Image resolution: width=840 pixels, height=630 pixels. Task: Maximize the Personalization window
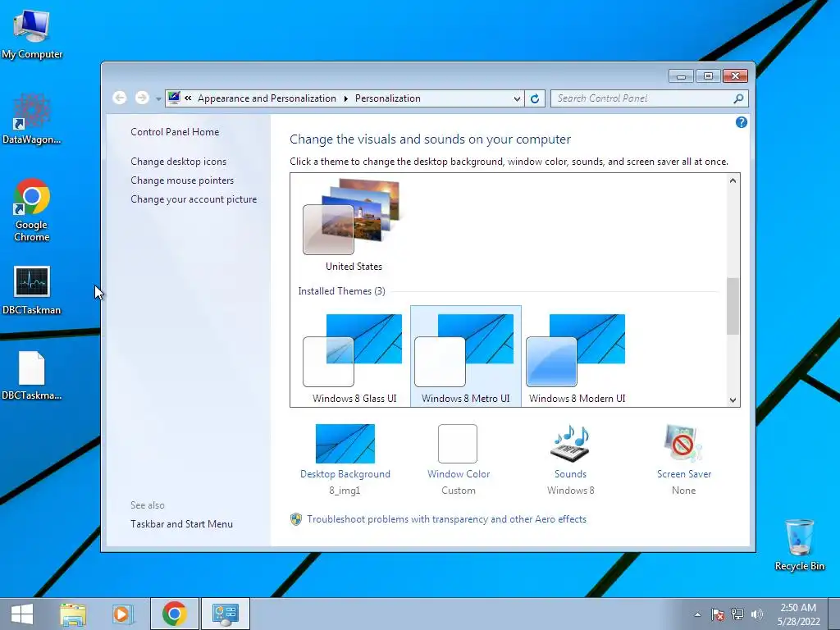[x=708, y=76]
